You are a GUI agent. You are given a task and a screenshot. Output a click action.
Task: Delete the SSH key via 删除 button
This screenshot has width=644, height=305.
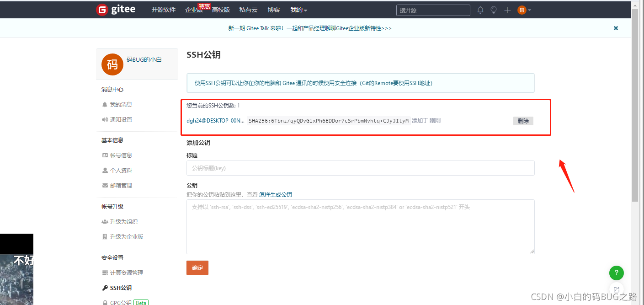click(x=523, y=120)
